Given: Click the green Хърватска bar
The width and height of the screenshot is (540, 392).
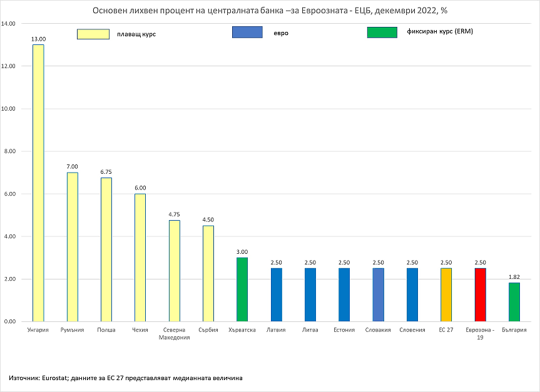Looking at the screenshot, I should click(242, 289).
